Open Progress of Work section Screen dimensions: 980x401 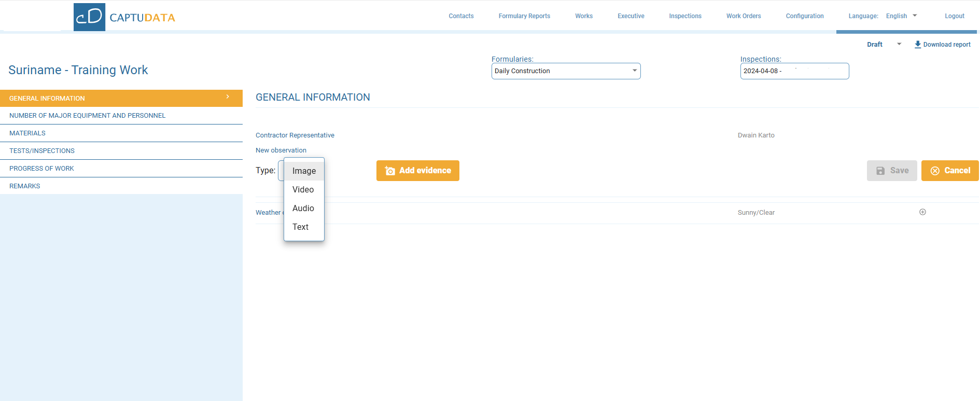point(41,169)
